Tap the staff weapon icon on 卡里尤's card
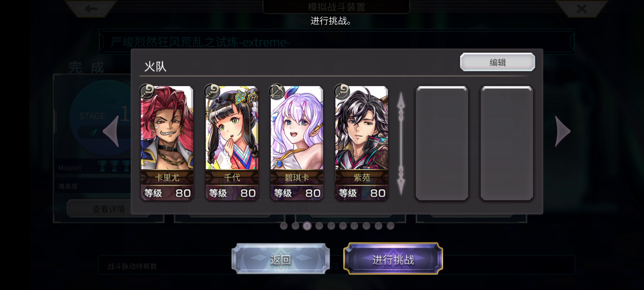 pos(147,91)
